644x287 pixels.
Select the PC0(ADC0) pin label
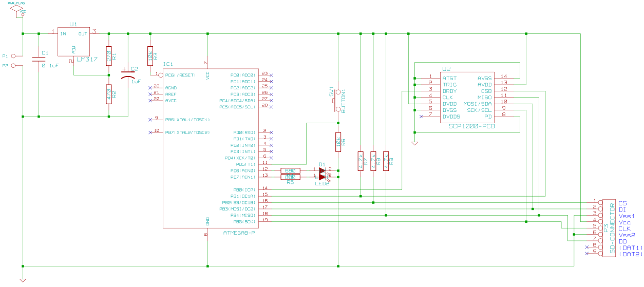(243, 75)
